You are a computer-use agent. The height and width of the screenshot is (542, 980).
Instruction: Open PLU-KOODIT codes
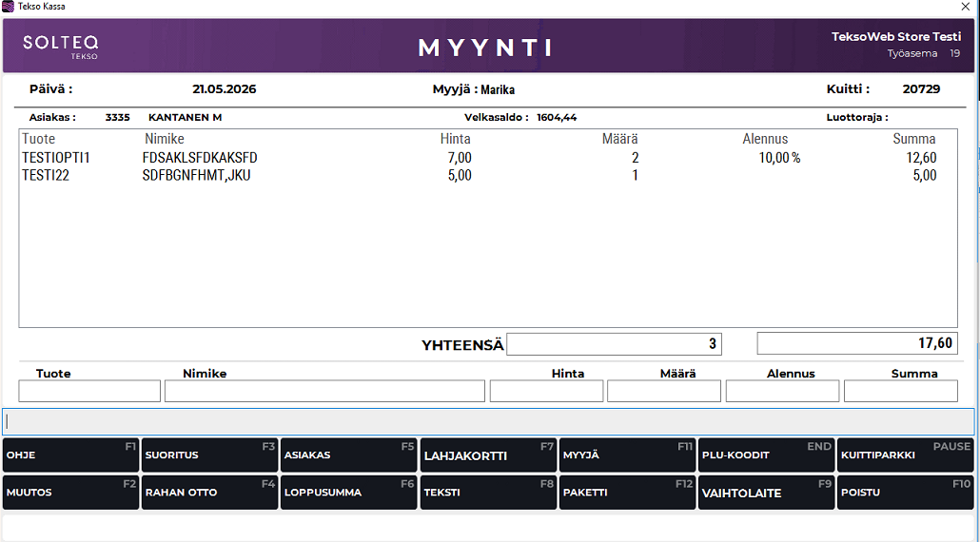pos(766,455)
